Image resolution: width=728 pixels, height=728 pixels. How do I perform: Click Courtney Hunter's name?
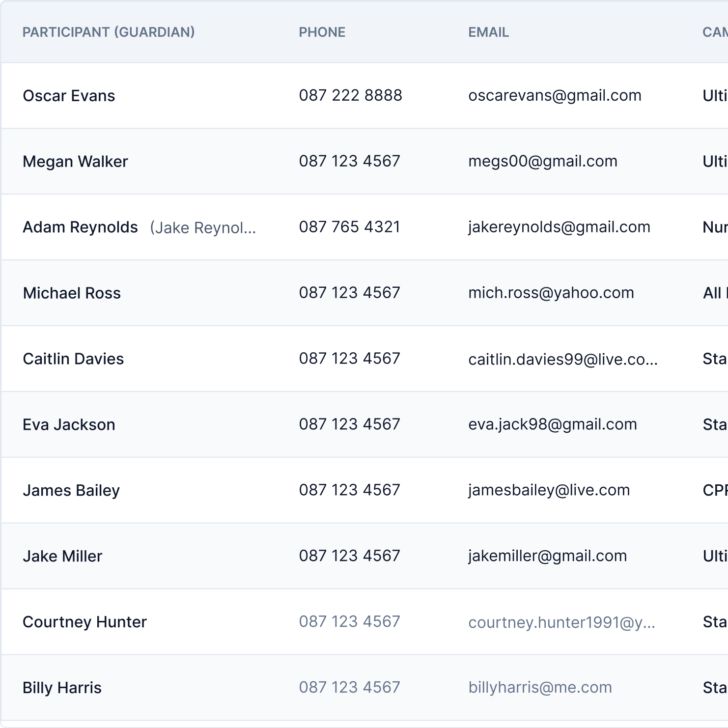[x=84, y=622]
